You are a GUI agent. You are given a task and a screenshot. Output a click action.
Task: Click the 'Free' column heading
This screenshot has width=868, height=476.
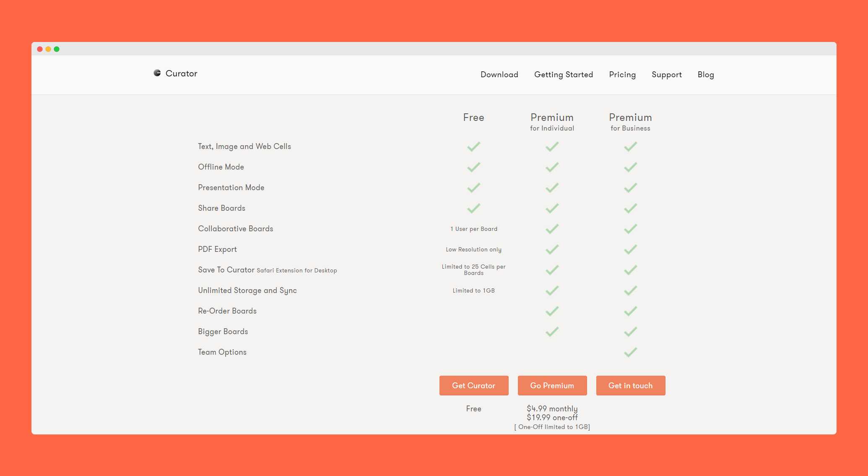474,118
